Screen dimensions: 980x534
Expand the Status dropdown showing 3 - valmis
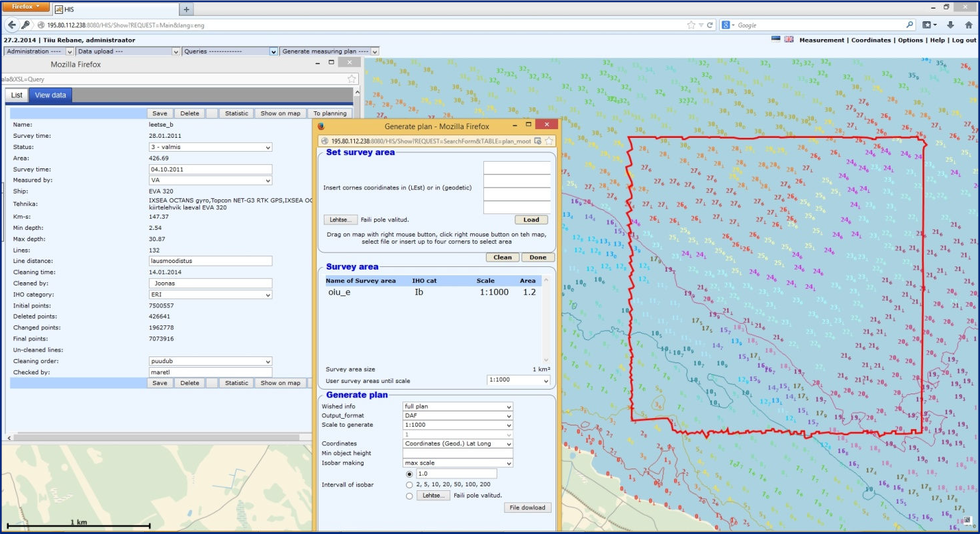[x=211, y=147]
